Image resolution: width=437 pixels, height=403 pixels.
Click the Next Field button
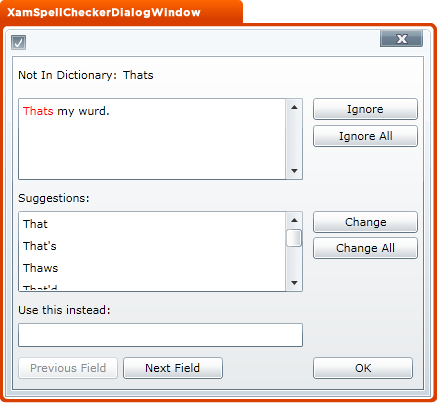coord(173,368)
